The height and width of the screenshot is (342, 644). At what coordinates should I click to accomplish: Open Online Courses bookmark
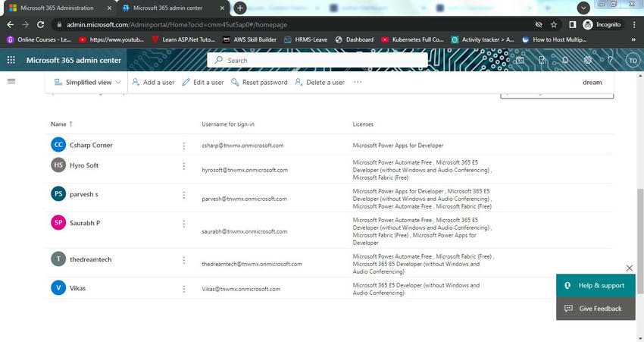coord(39,39)
